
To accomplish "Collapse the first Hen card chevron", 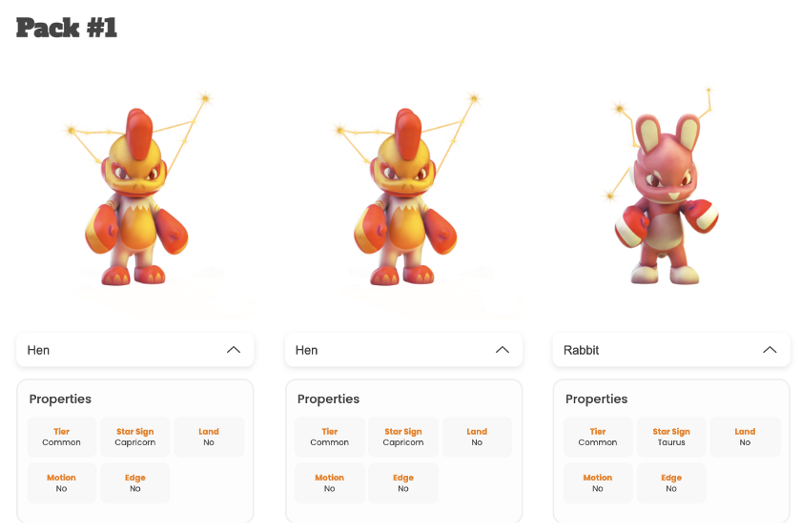I will (x=234, y=350).
